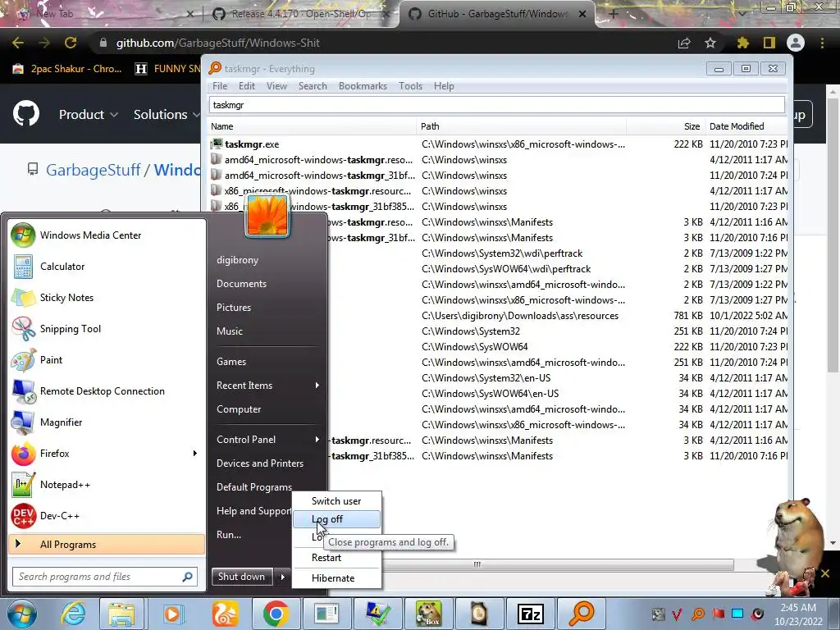Launch Dev-C++ from Start menu
Image resolution: width=840 pixels, height=630 pixels.
[x=107, y=516]
